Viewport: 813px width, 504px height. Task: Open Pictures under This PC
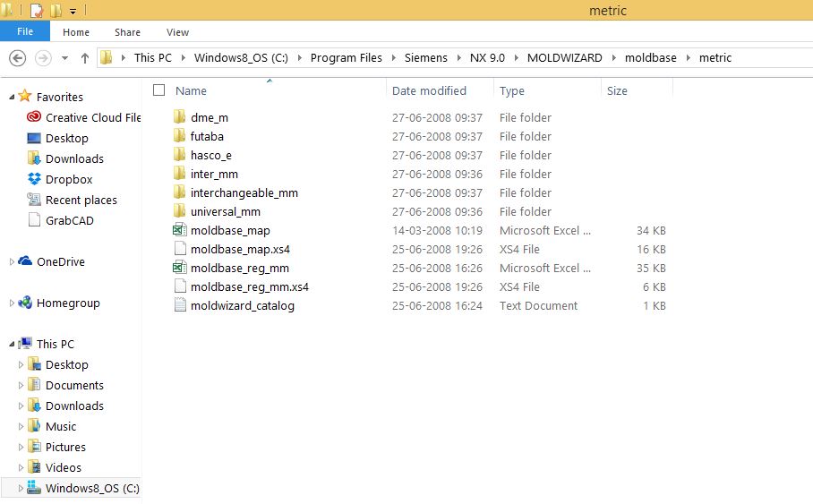(56, 447)
